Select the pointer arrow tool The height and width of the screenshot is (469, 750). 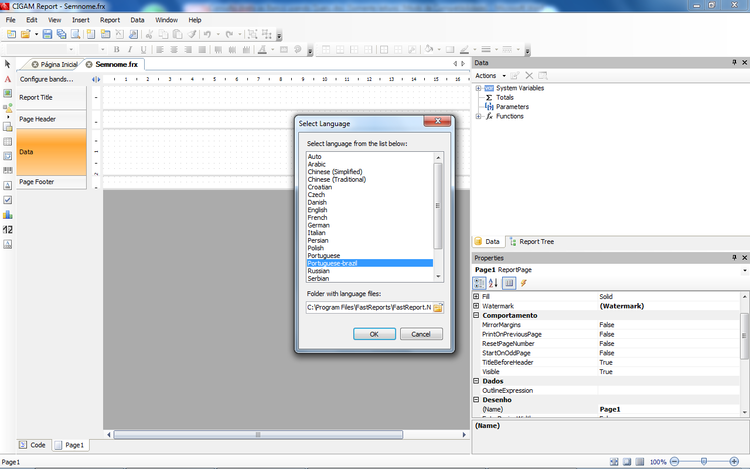coord(8,64)
